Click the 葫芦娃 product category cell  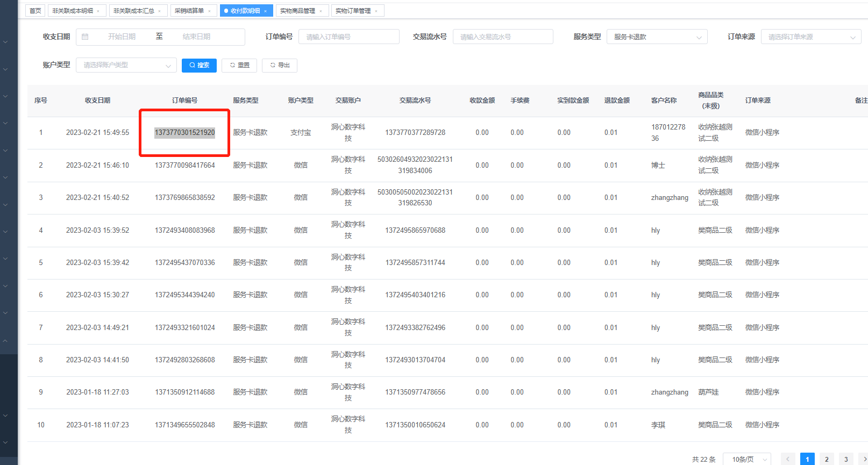(708, 392)
